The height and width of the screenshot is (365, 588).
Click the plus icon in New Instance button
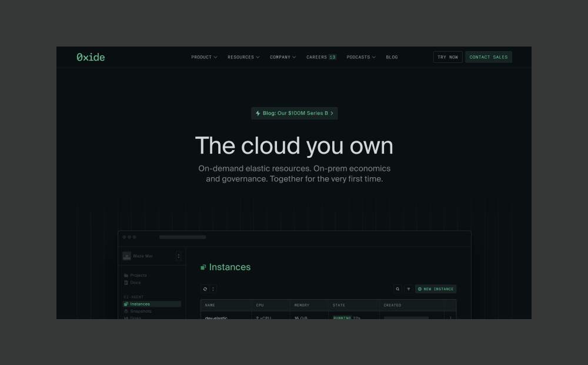pyautogui.click(x=420, y=289)
